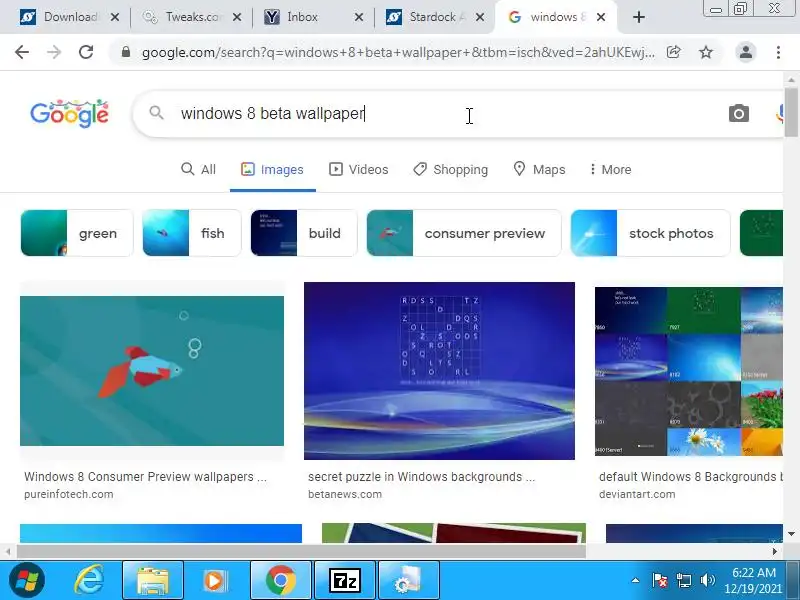This screenshot has height=600, width=800.
Task: Click the search by image camera icon
Action: coord(739,113)
